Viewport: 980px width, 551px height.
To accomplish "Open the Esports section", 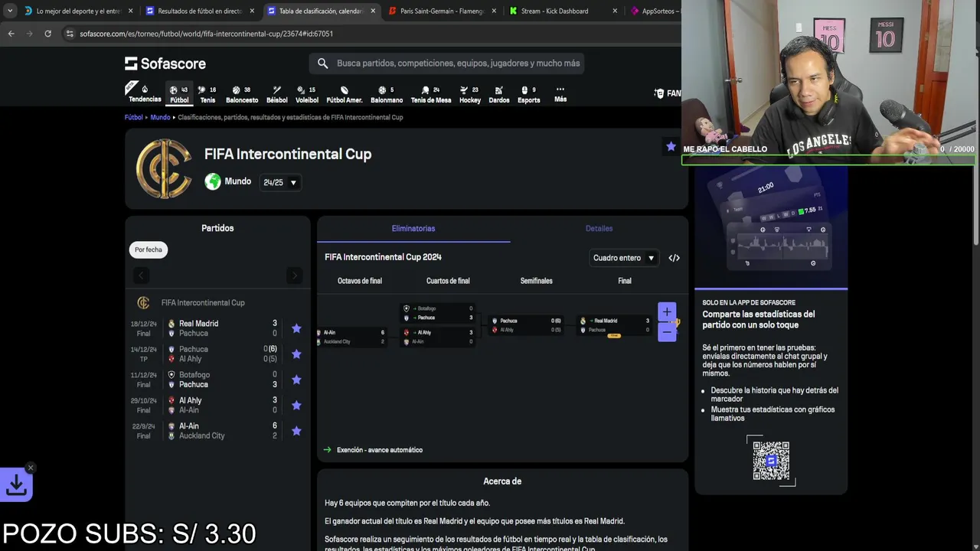I will click(528, 94).
